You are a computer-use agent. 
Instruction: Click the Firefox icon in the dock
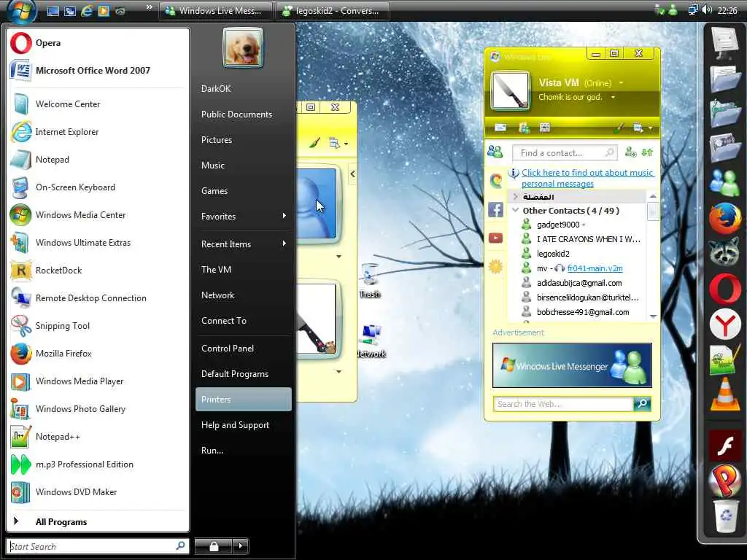coord(724,218)
